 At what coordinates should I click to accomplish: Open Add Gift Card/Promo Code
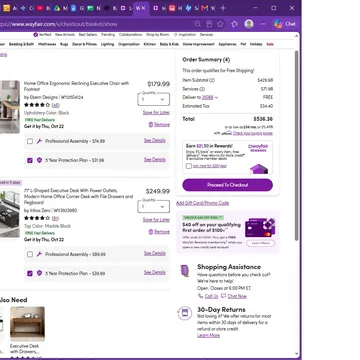click(x=202, y=203)
